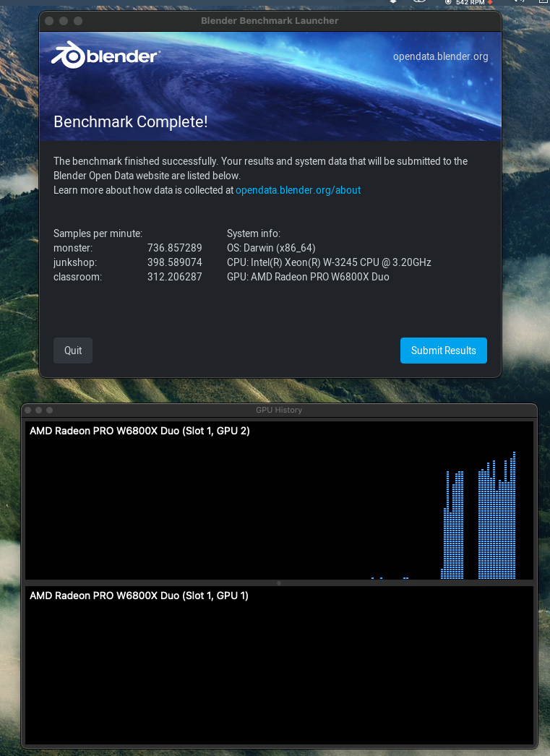Click the opendata.blender.org banner text
The width and height of the screenshot is (550, 756).
point(441,56)
